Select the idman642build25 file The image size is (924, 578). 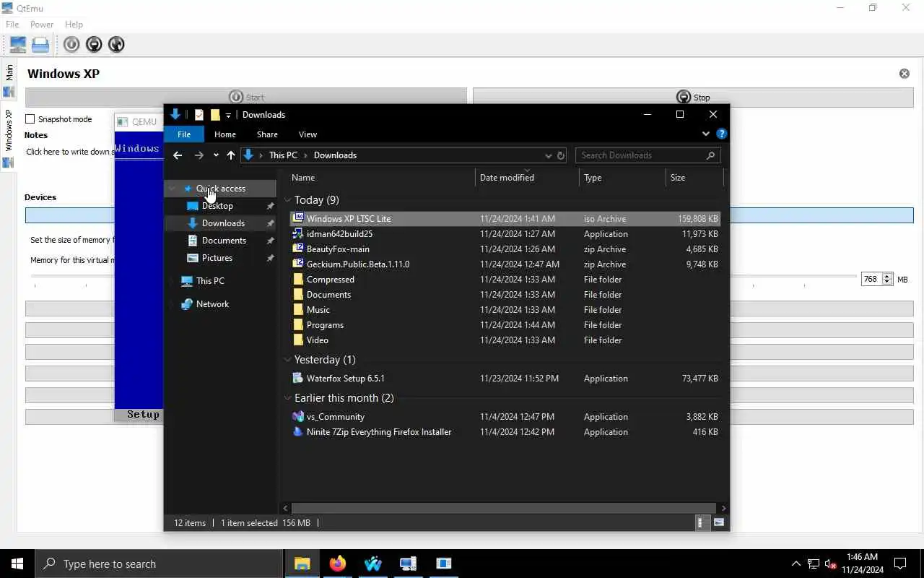pos(505,234)
